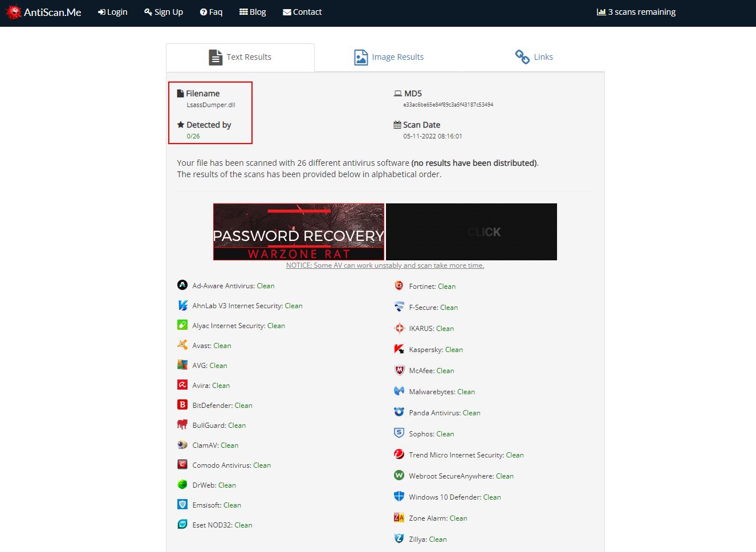Open the Contact page
This screenshot has width=756, height=552.
[x=302, y=12]
